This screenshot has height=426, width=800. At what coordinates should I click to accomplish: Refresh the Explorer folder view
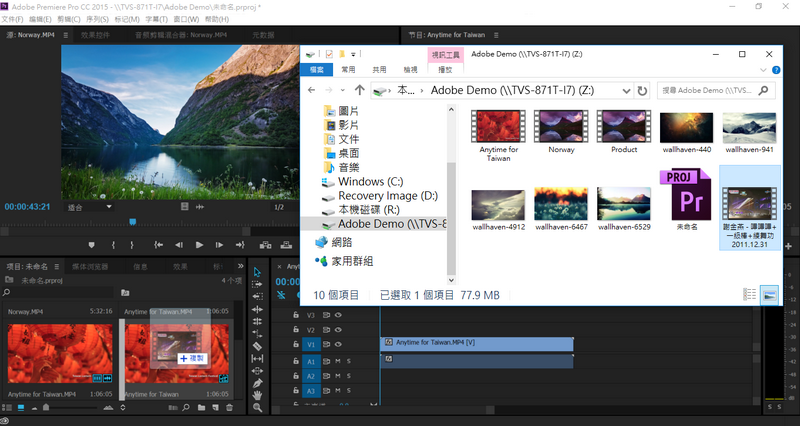tap(642, 91)
